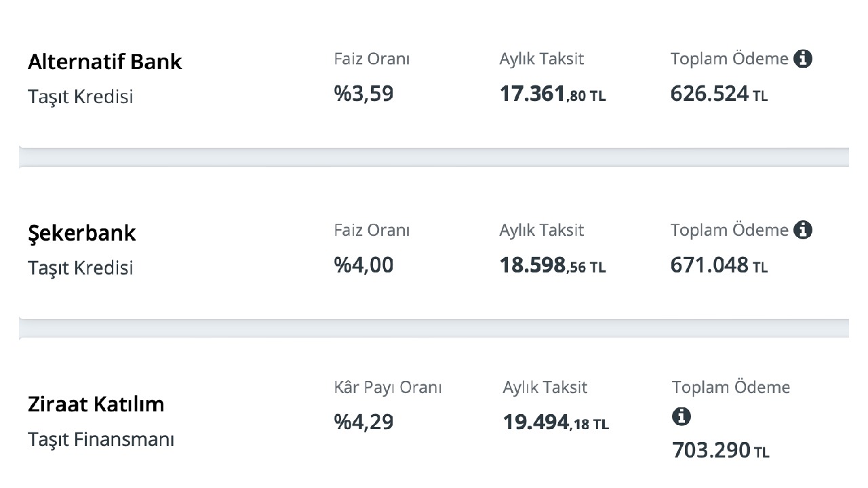Click the Aylık Taksit label in Şekerbank row
868x488 pixels.
542,230
